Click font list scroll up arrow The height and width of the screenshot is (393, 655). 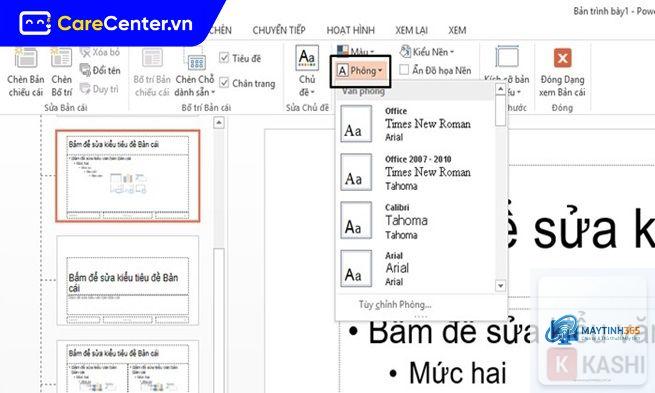[500, 89]
